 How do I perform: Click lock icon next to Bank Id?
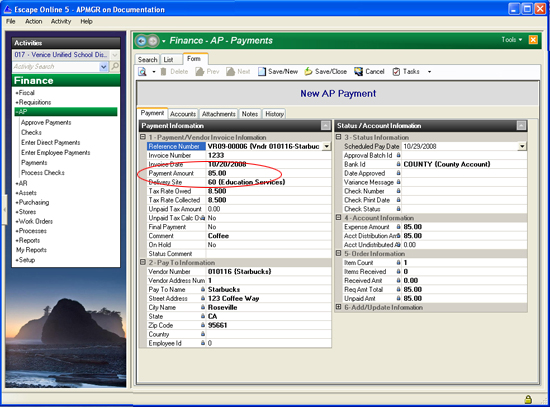pyautogui.click(x=398, y=164)
